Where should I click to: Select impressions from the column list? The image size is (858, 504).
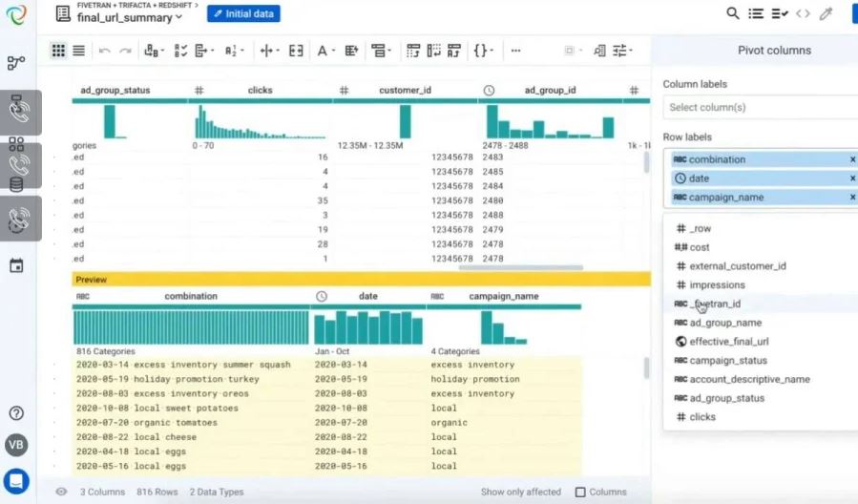pyautogui.click(x=761, y=285)
